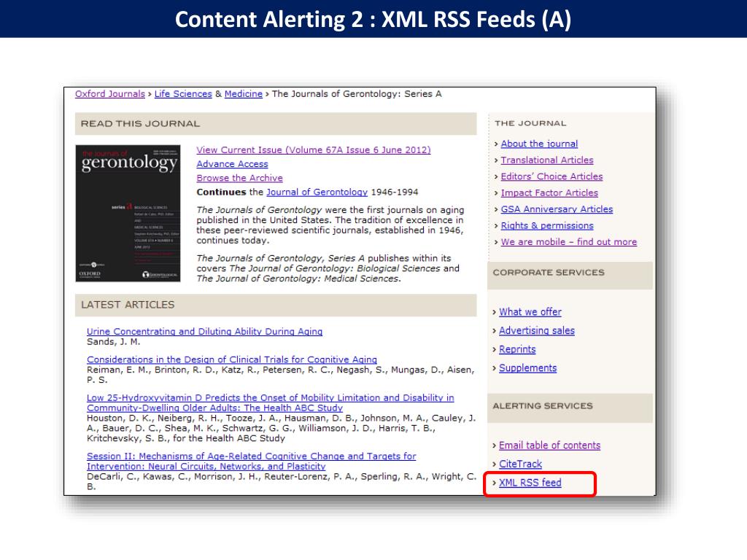Click the 'THE JOURNAL' sidebar heading
Image resolution: width=747 pixels, height=560 pixels.
[530, 123]
